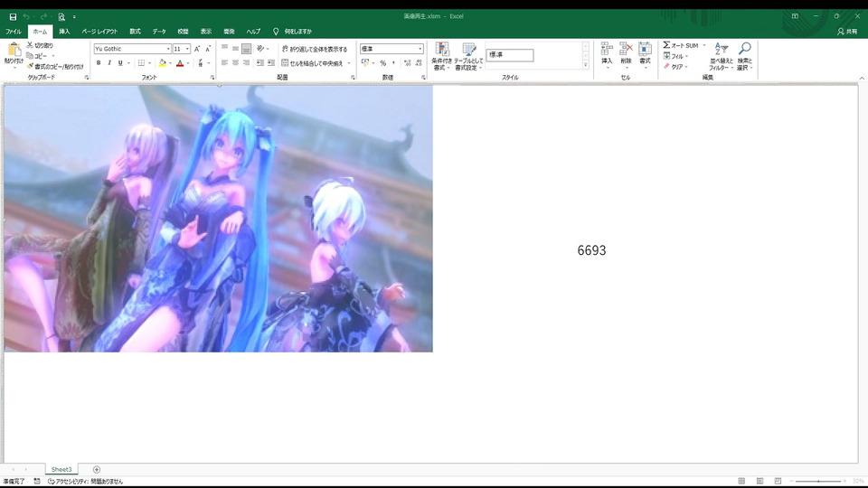The image size is (868, 488).
Task: Toggle align text left
Action: 225,63
